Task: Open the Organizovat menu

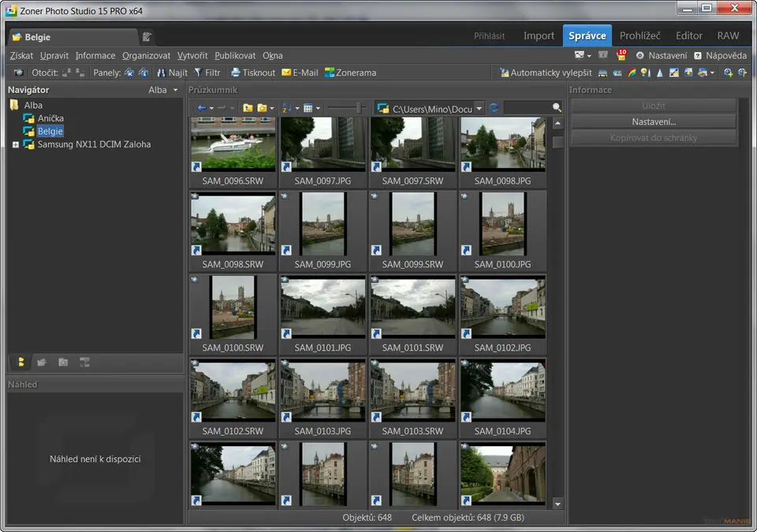Action: pos(146,56)
